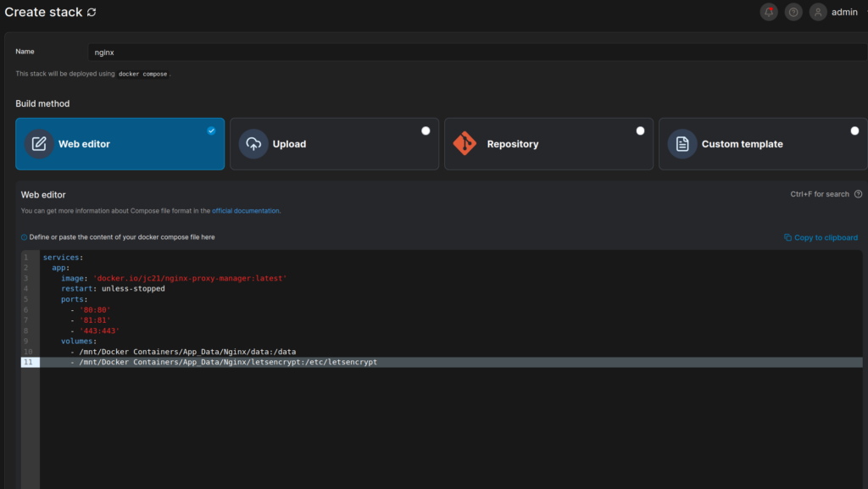This screenshot has height=489, width=868.
Task: Click the 'docker compose' code label
Action: point(142,74)
